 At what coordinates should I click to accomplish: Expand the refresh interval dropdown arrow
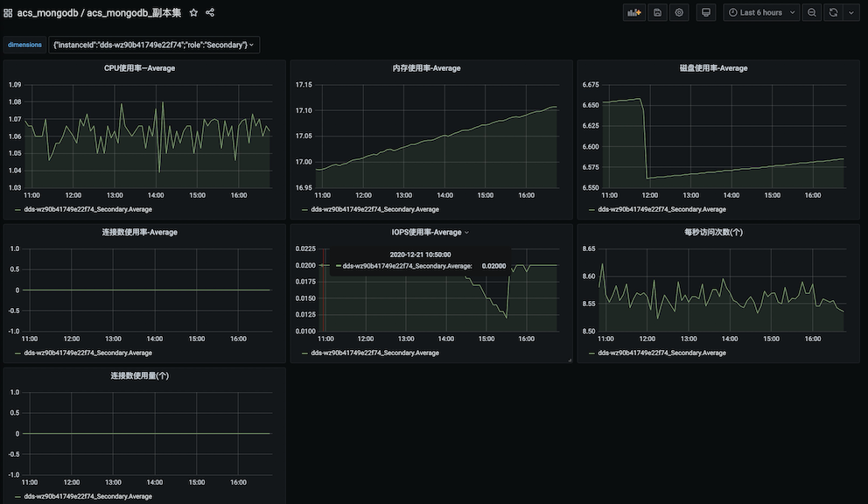click(x=851, y=13)
